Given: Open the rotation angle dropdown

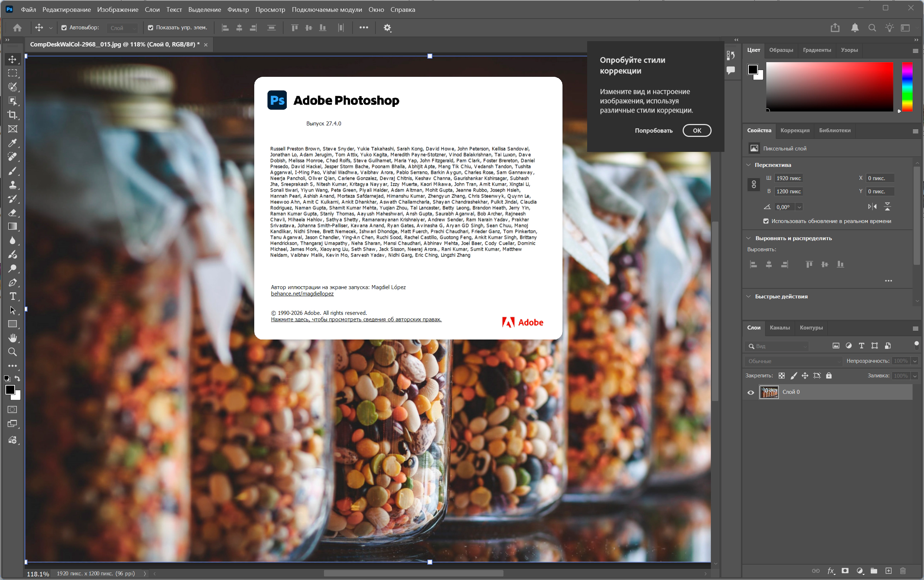Looking at the screenshot, I should [x=799, y=207].
